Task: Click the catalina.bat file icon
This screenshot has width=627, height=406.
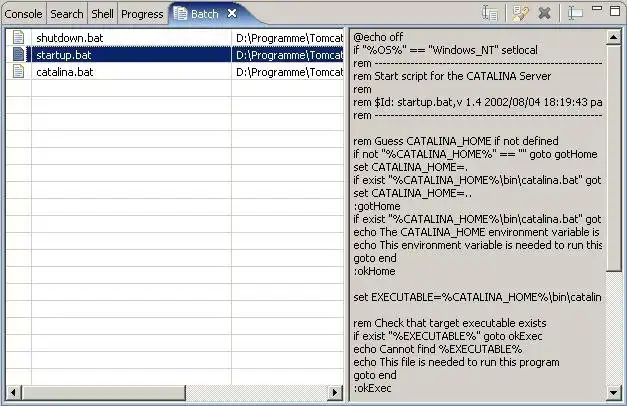Action: point(18,72)
